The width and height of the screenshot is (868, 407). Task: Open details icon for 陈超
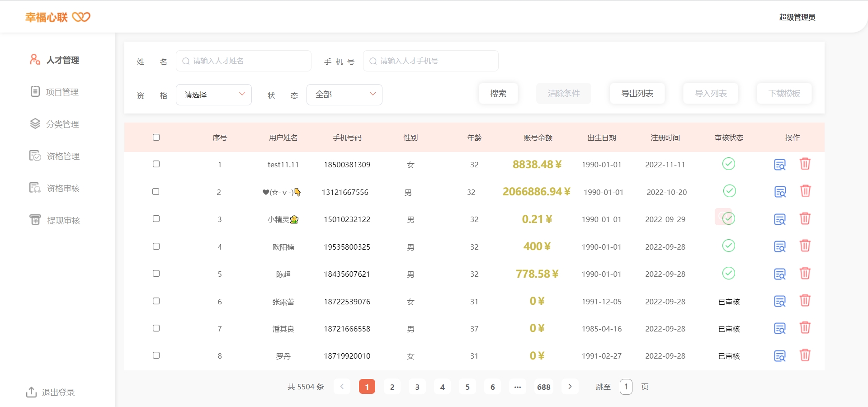780,274
